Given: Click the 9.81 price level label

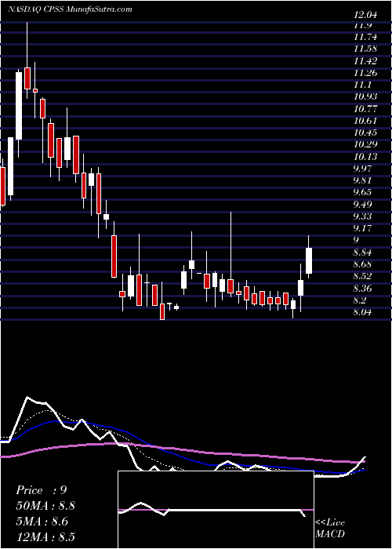Looking at the screenshot, I should pyautogui.click(x=362, y=181).
